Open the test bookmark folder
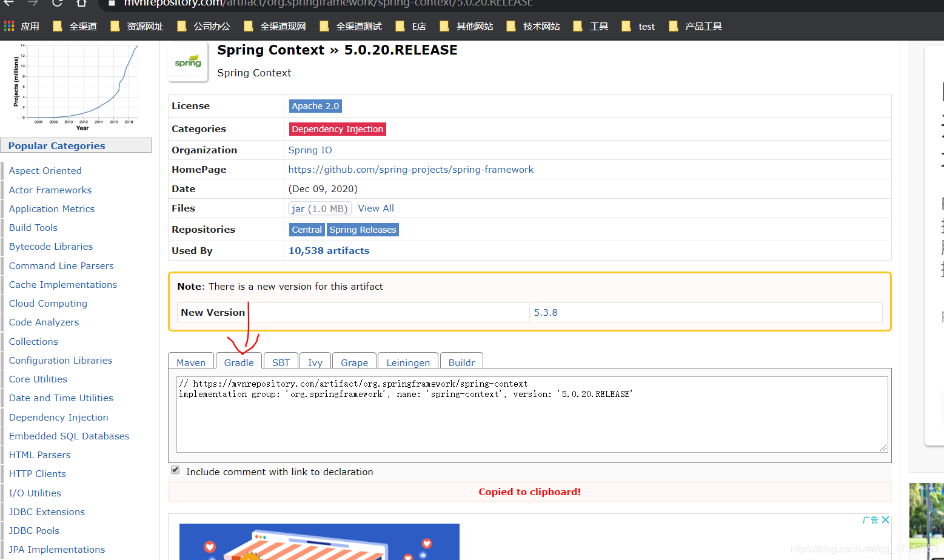The width and height of the screenshot is (944, 560). pyautogui.click(x=638, y=26)
